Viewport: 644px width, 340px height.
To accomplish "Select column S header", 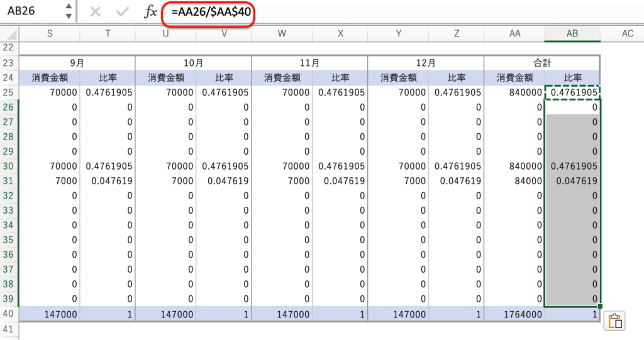I will pos(50,33).
